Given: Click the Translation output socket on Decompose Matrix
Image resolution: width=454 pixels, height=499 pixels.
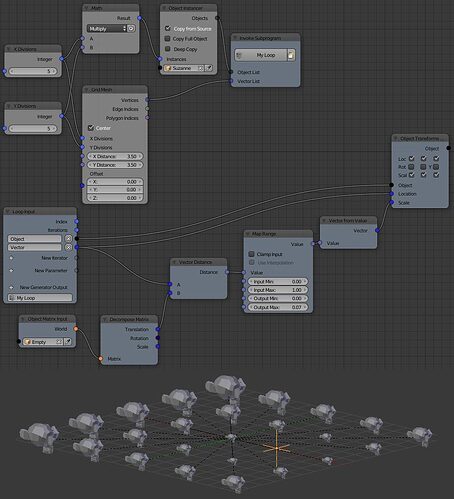Looking at the screenshot, I should coord(158,329).
